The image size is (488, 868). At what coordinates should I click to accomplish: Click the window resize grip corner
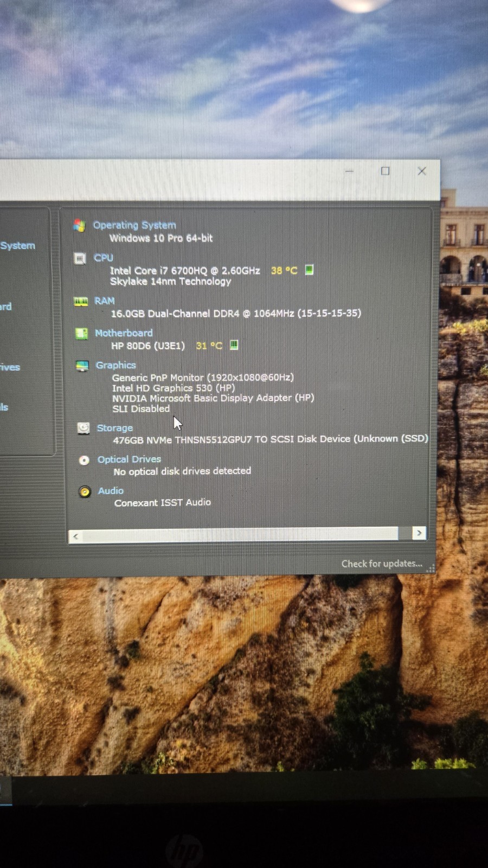pos(431,569)
